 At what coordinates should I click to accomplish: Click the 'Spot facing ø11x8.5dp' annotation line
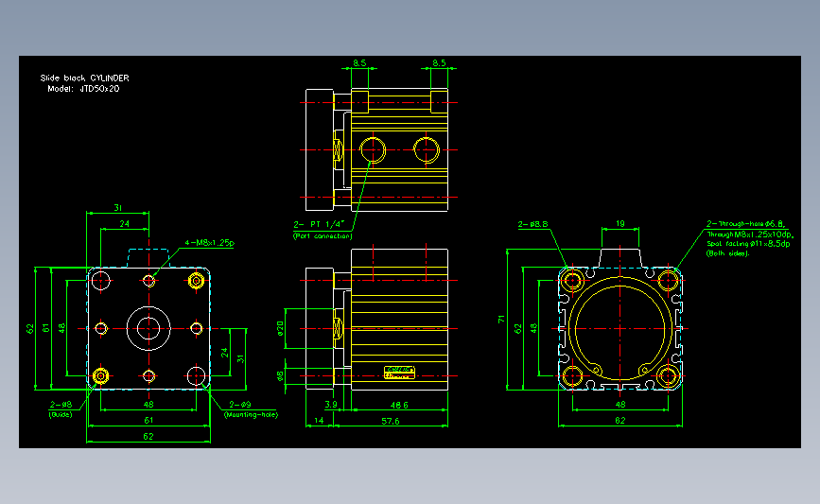(748, 244)
